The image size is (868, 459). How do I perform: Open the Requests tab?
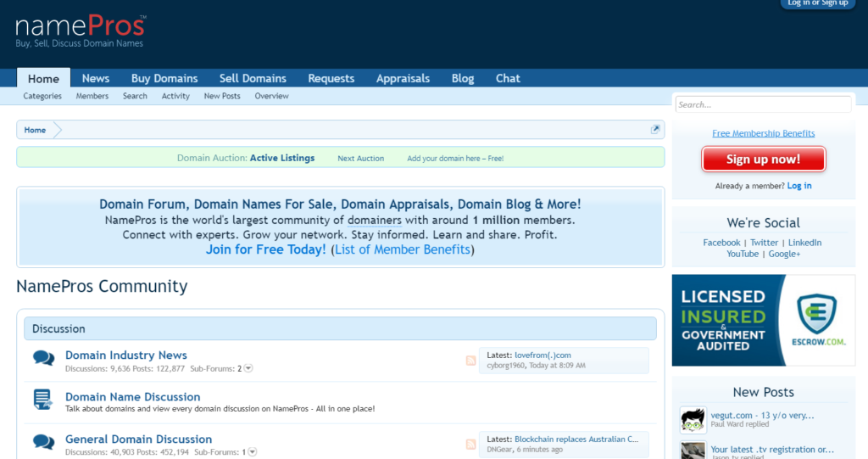pos(331,78)
